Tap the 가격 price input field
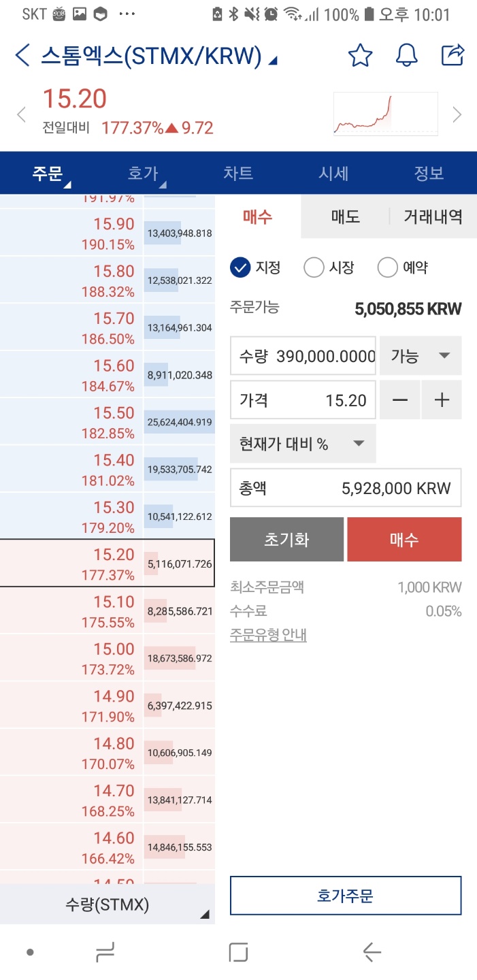477x980 pixels. coord(303,399)
